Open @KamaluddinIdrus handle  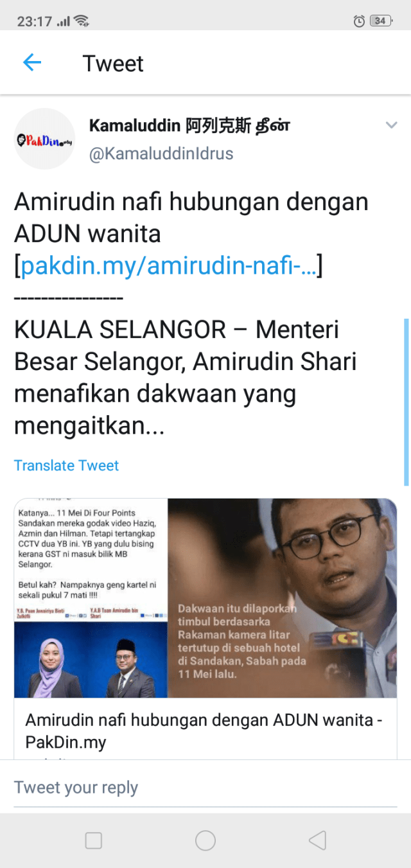[161, 154]
